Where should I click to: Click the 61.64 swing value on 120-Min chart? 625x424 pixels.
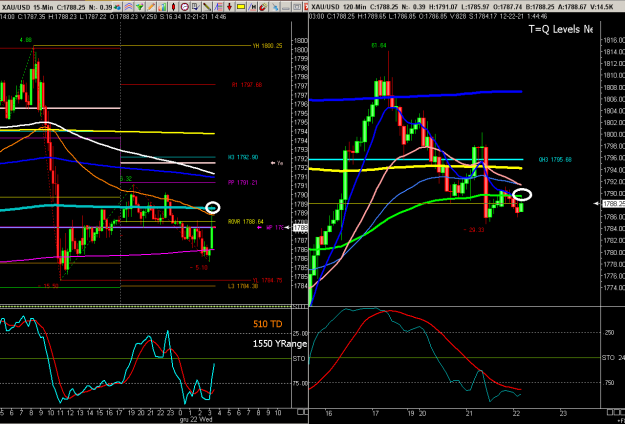pyautogui.click(x=379, y=46)
